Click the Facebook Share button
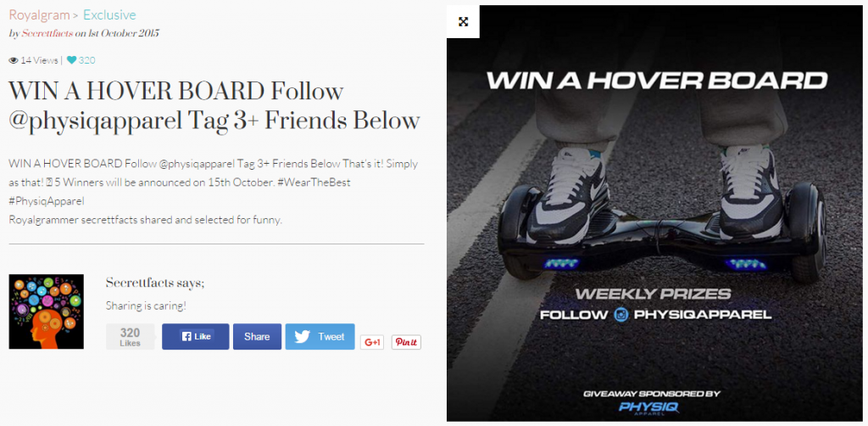 pyautogui.click(x=257, y=337)
